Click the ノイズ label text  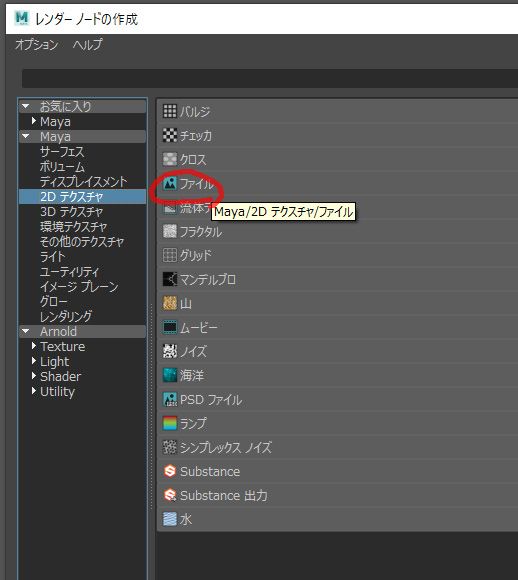click(x=193, y=351)
